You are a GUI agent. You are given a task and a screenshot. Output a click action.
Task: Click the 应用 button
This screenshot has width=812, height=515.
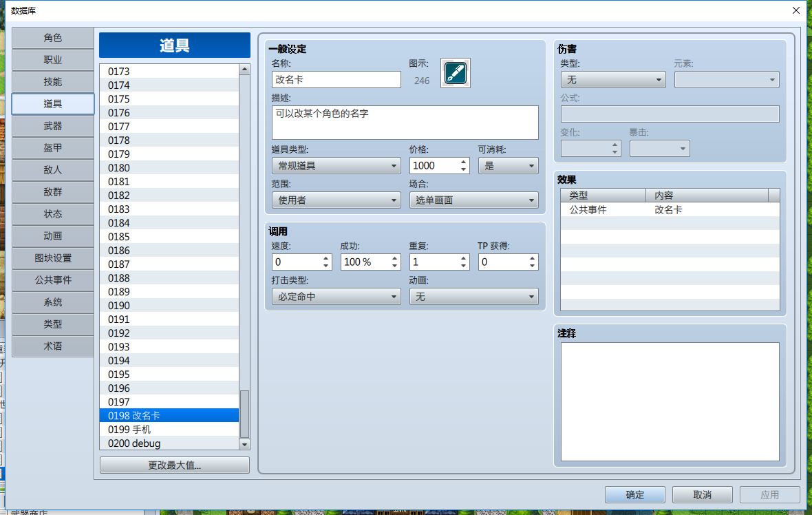coord(769,495)
